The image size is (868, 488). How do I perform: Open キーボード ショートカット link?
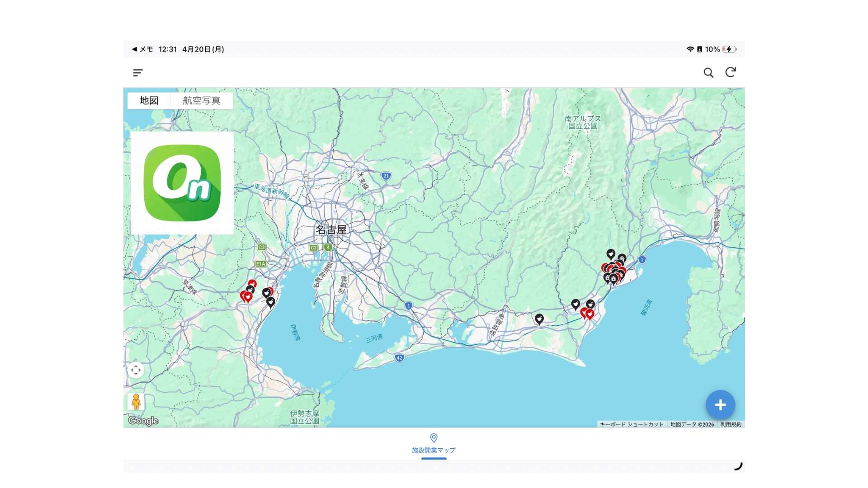pos(632,424)
